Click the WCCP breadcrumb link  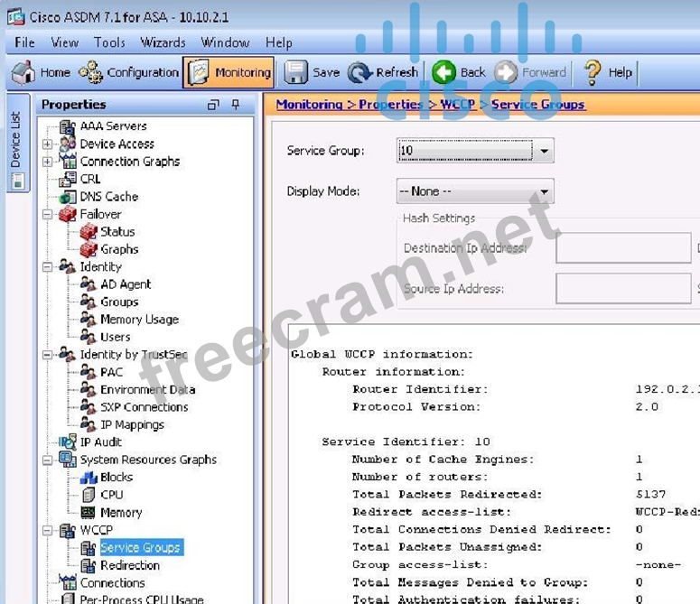point(458,105)
